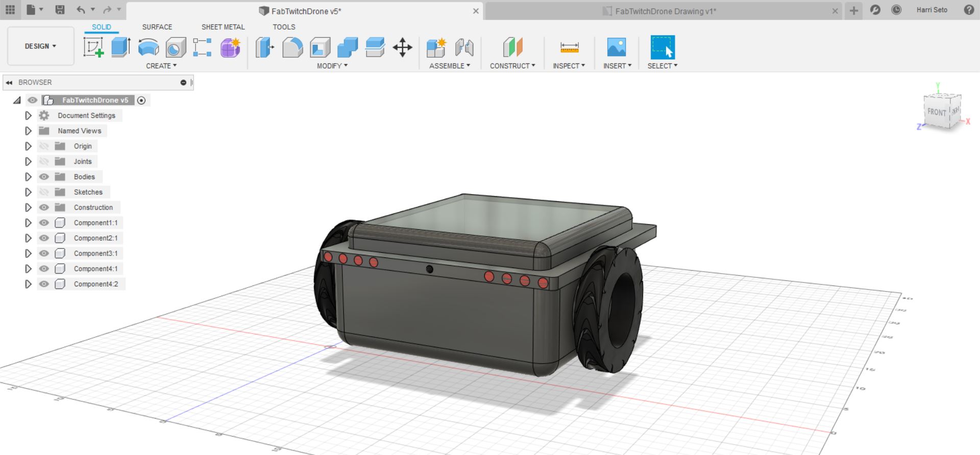This screenshot has width=980, height=455.
Task: Click the Fillet tool icon
Action: coord(292,47)
